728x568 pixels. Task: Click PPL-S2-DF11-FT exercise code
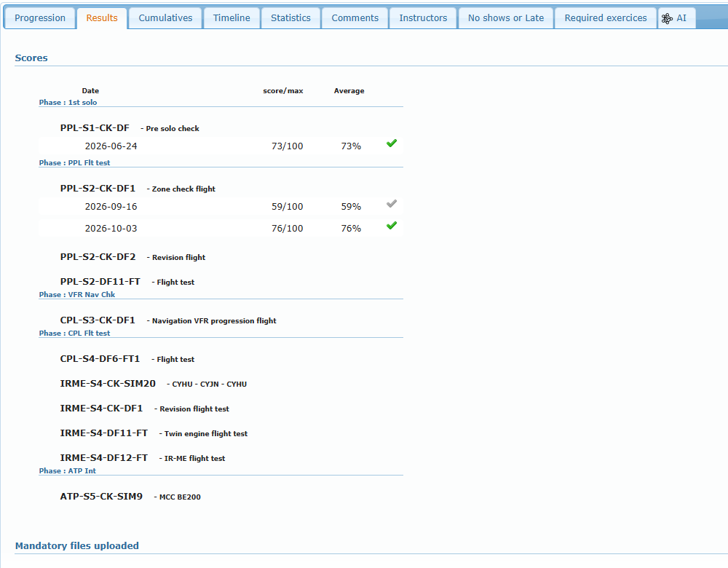[x=100, y=281]
